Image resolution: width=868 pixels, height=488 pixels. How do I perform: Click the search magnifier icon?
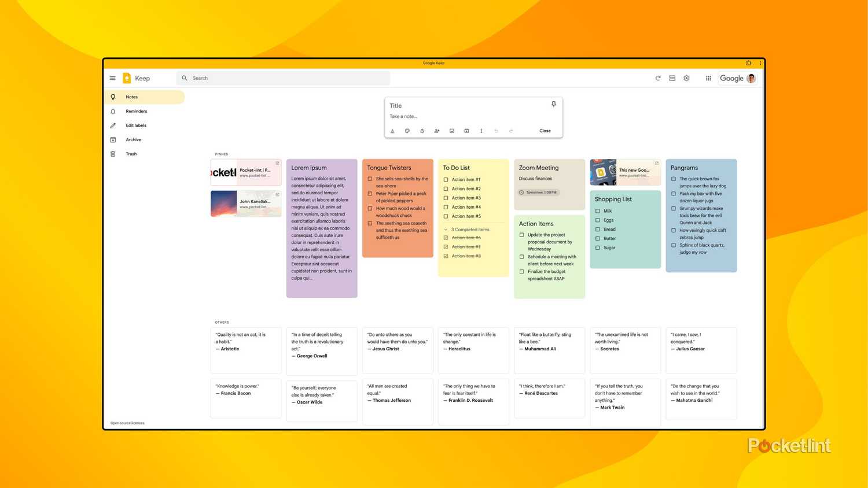pos(185,78)
